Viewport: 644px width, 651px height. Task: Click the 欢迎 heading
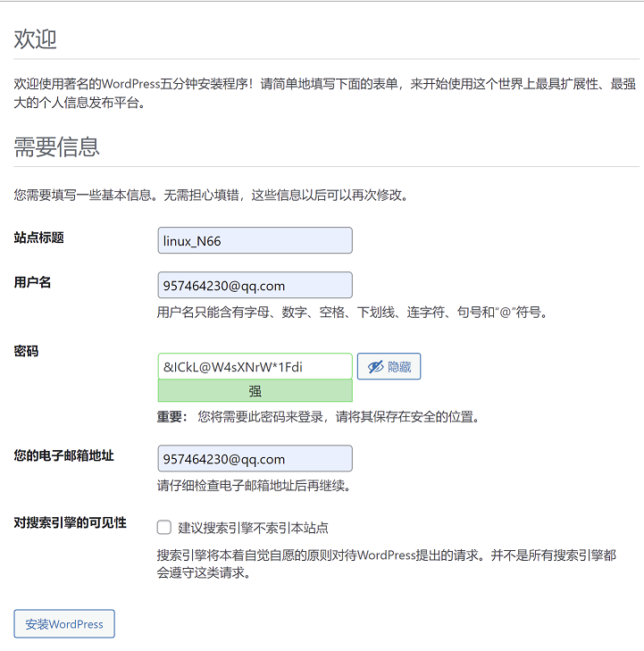[36, 39]
